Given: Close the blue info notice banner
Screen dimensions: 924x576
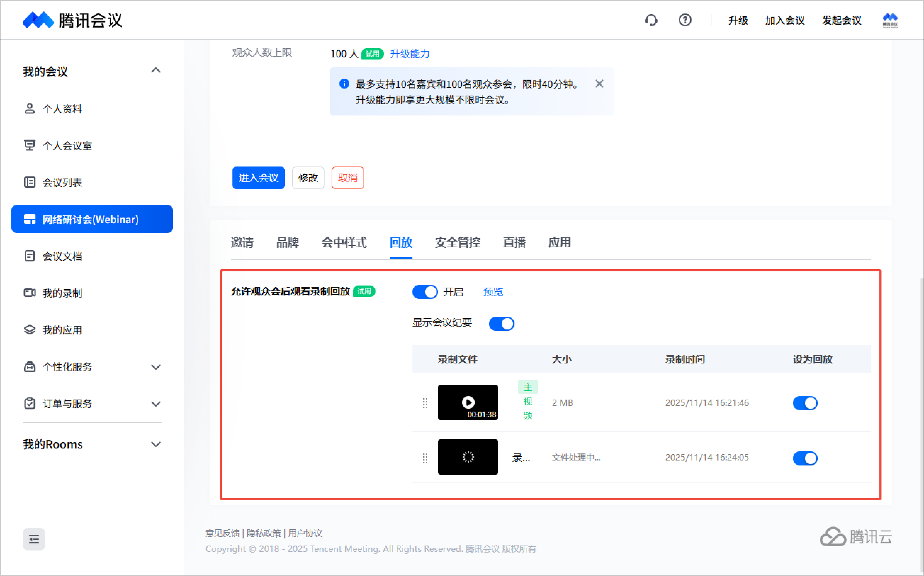Looking at the screenshot, I should tap(599, 84).
